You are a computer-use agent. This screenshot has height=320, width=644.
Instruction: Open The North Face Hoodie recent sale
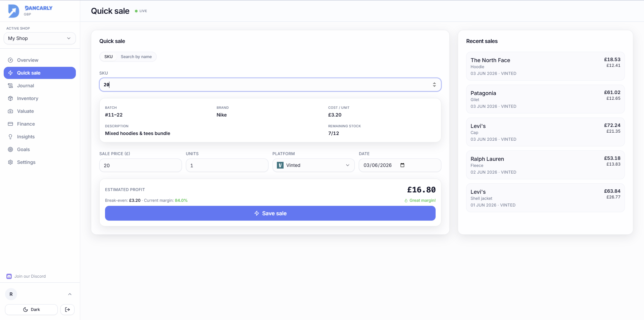click(545, 66)
